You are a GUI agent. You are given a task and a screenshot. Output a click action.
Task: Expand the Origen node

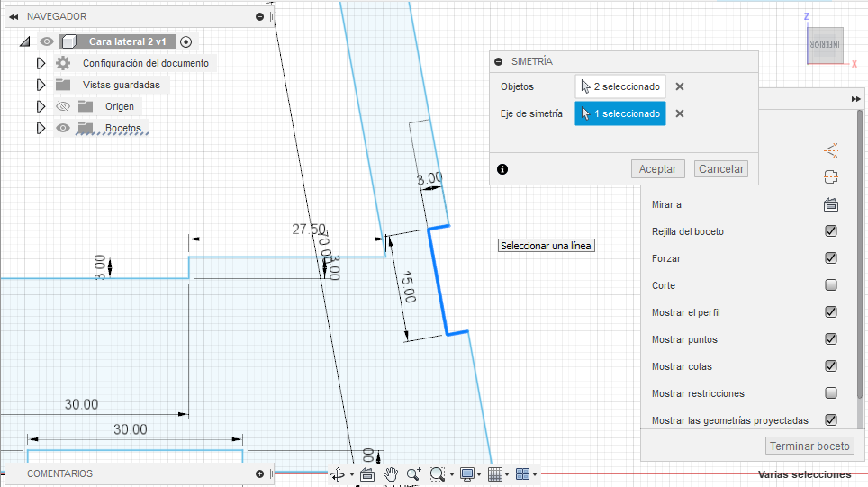click(x=41, y=106)
